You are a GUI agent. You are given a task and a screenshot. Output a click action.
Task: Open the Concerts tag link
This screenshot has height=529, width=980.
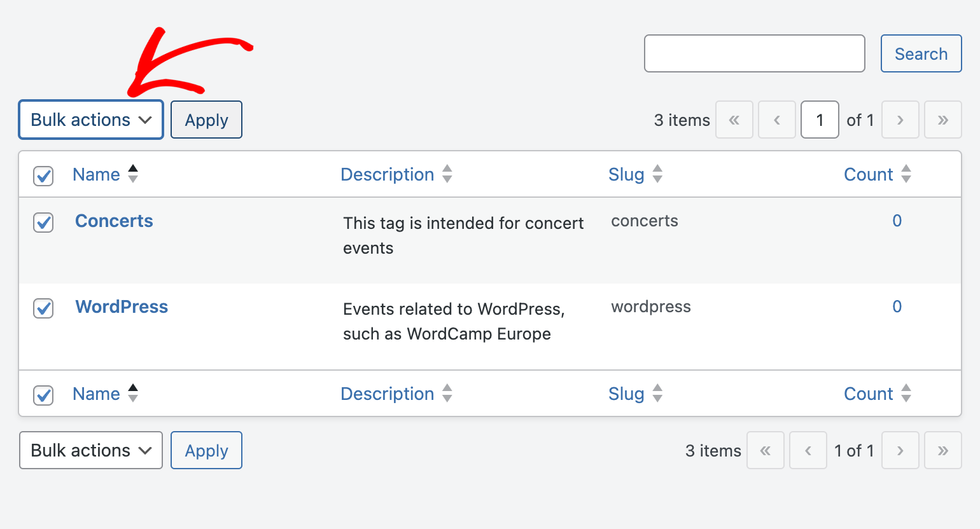114,221
